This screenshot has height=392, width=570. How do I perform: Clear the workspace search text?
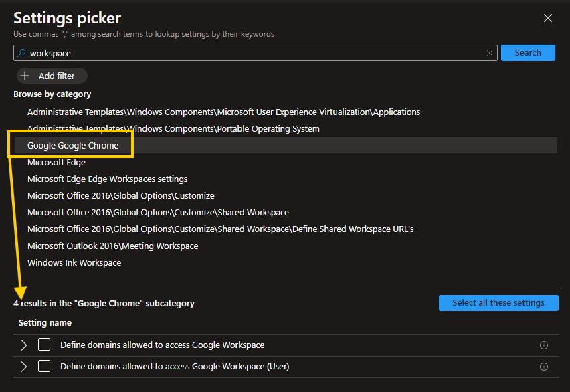click(490, 53)
